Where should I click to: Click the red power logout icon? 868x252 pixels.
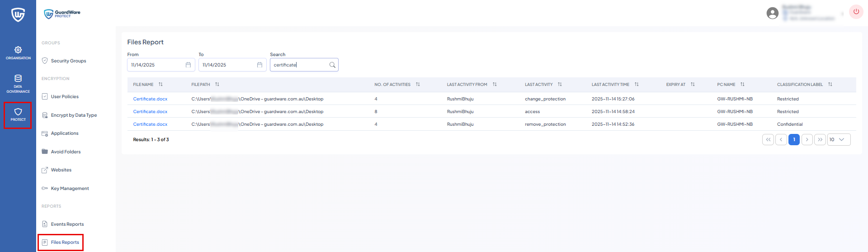856,12
